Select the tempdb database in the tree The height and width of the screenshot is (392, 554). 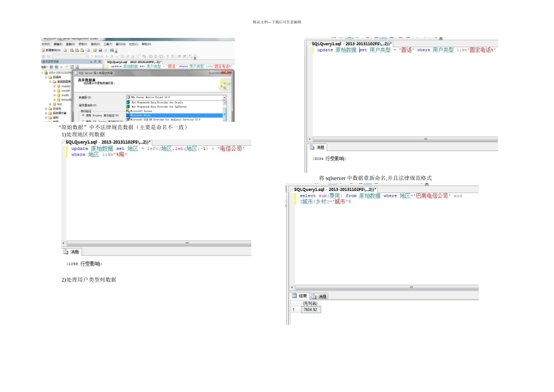coord(66,99)
